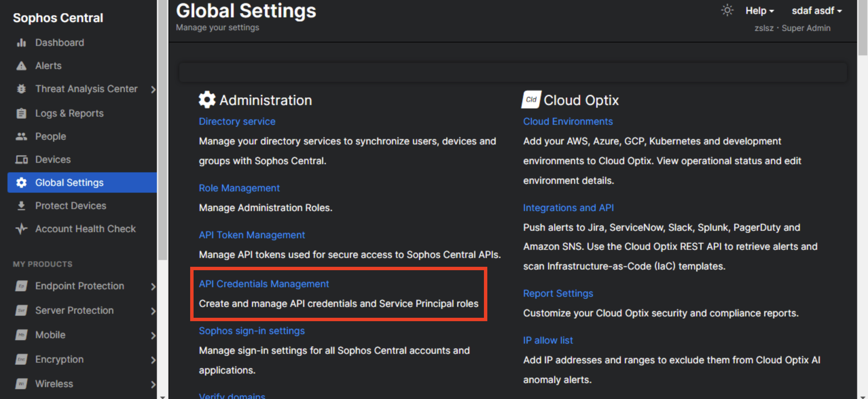The image size is (868, 399).
Task: Open the Verify domains link
Action: [232, 396]
